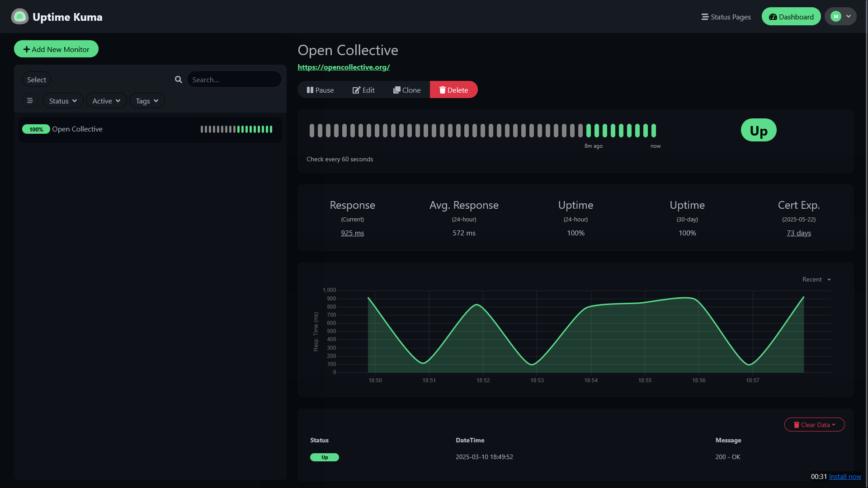This screenshot has width=868, height=488.
Task: Click Add New Monitor button
Action: tap(56, 49)
